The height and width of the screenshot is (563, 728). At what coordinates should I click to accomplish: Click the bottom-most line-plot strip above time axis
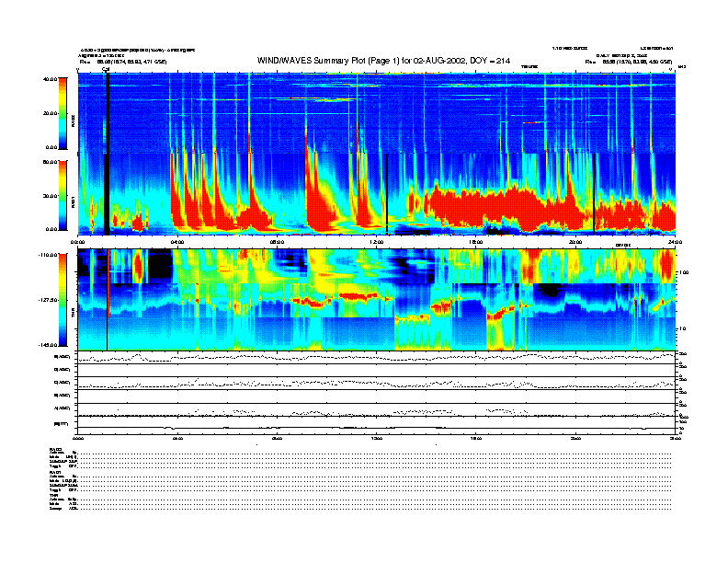coord(376,426)
